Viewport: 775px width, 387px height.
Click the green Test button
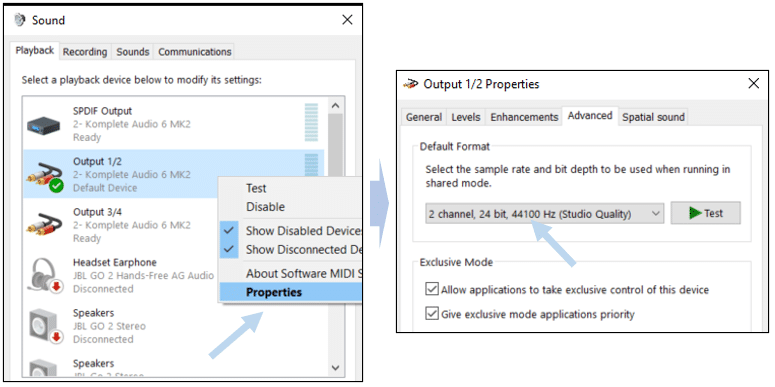(706, 213)
